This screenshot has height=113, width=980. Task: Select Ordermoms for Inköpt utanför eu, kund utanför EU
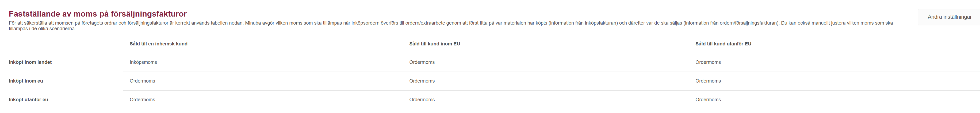click(x=708, y=100)
